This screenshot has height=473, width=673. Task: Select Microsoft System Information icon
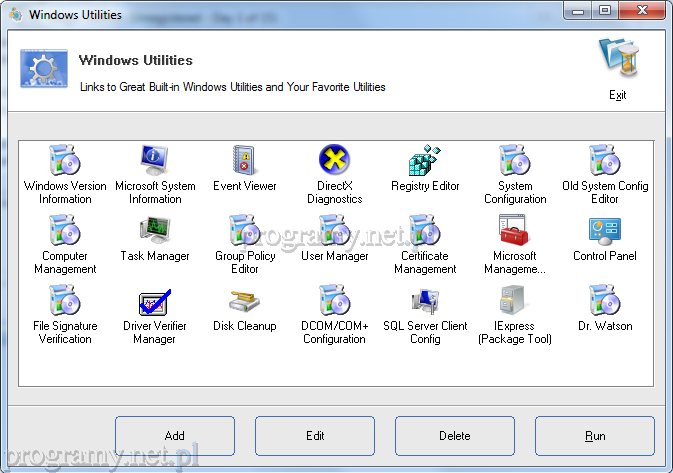coord(155,161)
